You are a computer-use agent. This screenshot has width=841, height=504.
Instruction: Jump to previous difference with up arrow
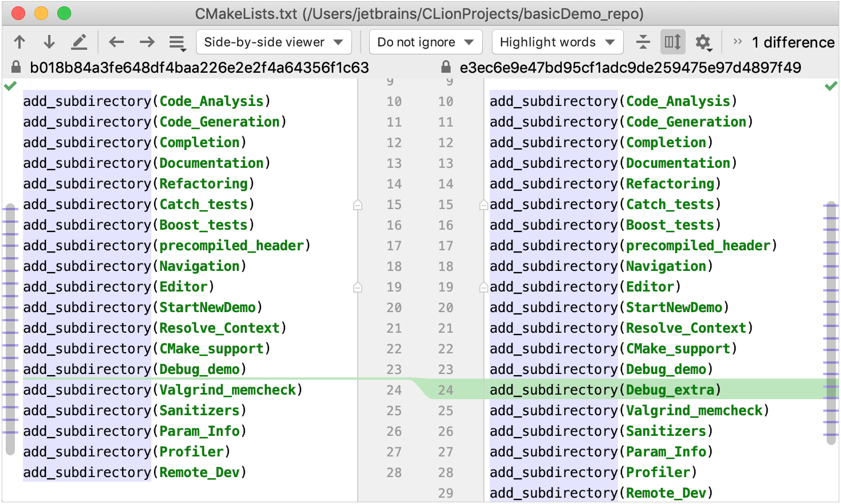pyautogui.click(x=20, y=41)
